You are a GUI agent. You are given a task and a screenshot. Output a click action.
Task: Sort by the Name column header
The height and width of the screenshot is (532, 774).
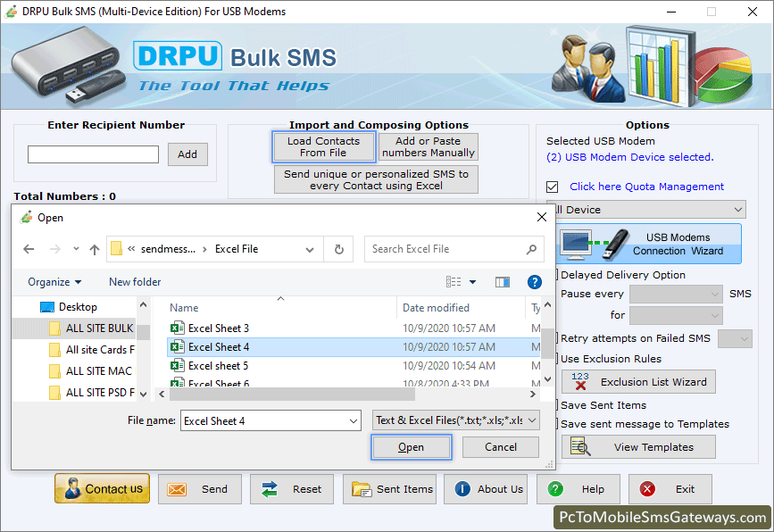(184, 308)
